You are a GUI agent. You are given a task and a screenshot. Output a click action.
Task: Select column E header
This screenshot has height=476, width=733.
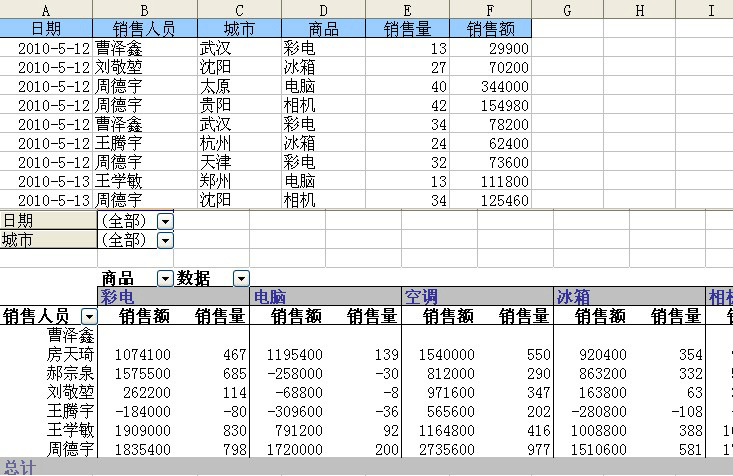(407, 9)
